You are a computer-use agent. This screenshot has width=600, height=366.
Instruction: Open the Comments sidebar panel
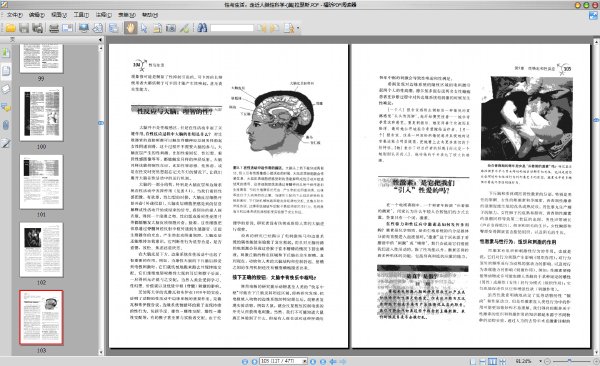(x=5, y=107)
